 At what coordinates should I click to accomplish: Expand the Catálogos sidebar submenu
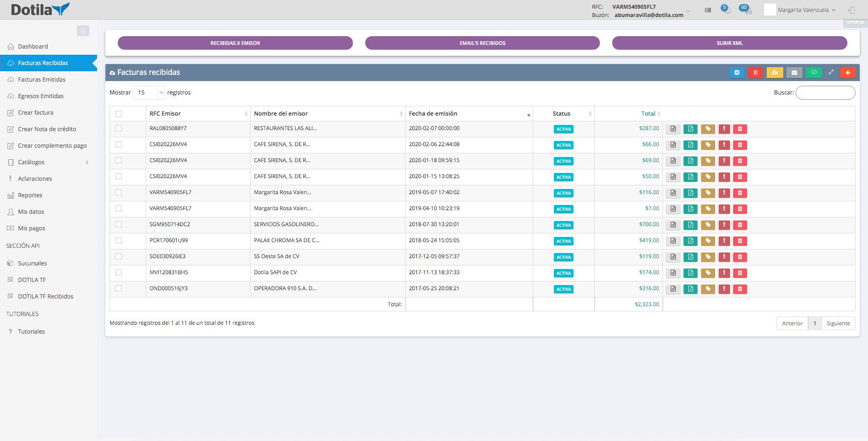[x=49, y=162]
